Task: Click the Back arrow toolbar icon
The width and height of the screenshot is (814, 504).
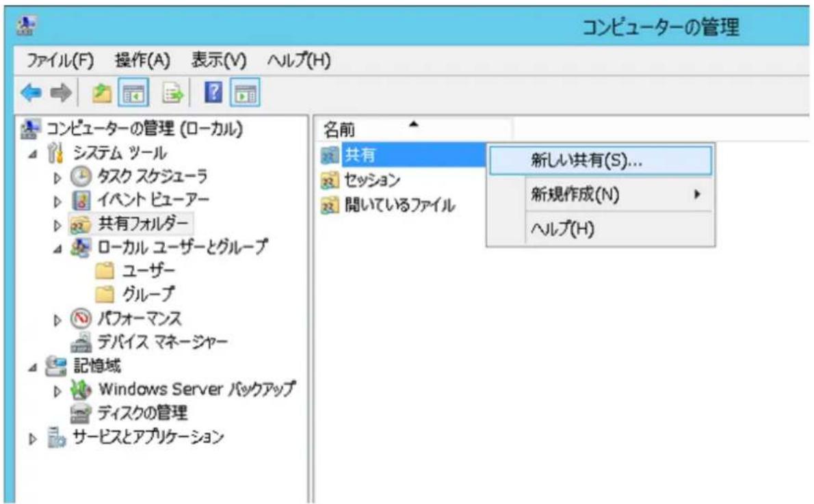Action: point(31,94)
